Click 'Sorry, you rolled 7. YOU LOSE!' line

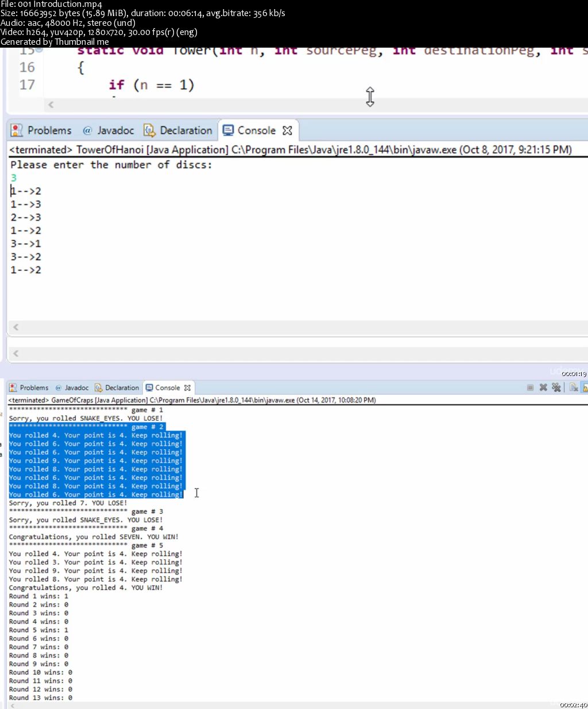pos(68,503)
